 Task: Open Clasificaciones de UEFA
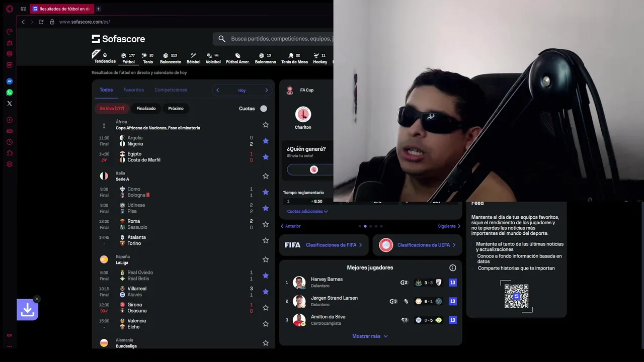pyautogui.click(x=417, y=245)
